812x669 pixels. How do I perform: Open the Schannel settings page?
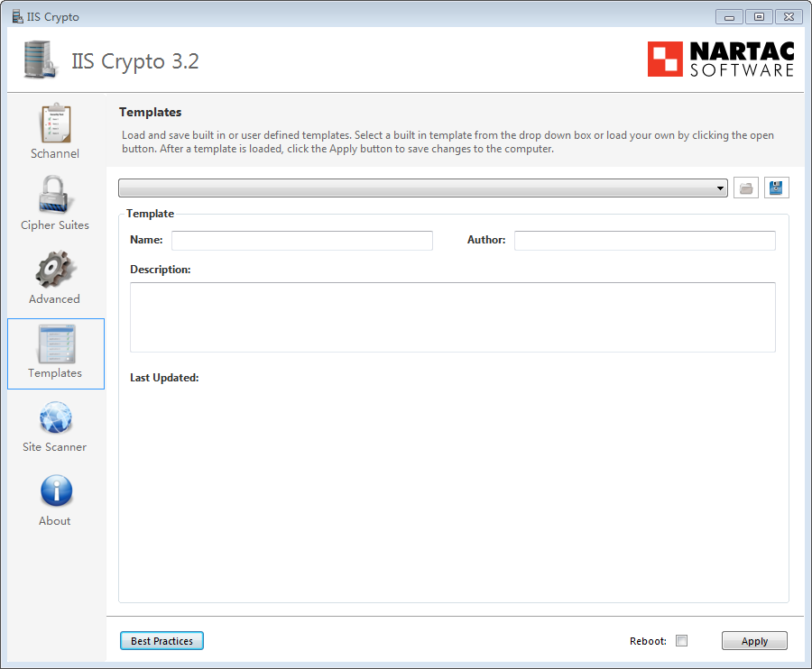tap(55, 132)
